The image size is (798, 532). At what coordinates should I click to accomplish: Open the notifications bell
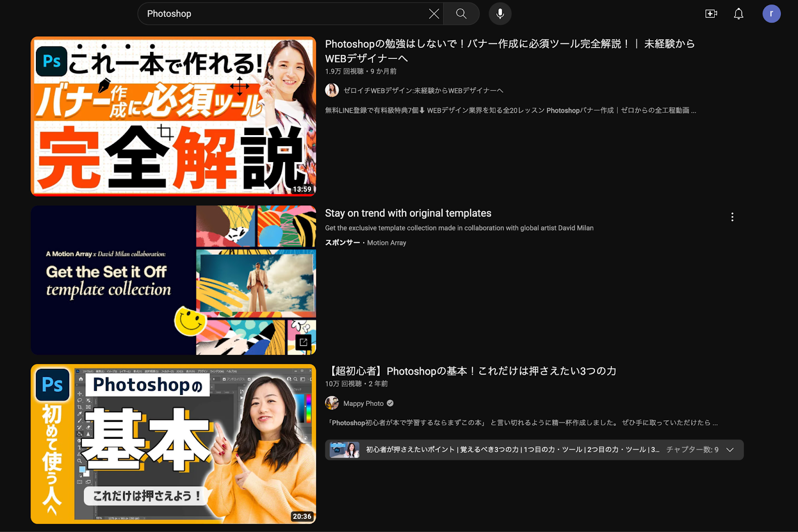[739, 14]
